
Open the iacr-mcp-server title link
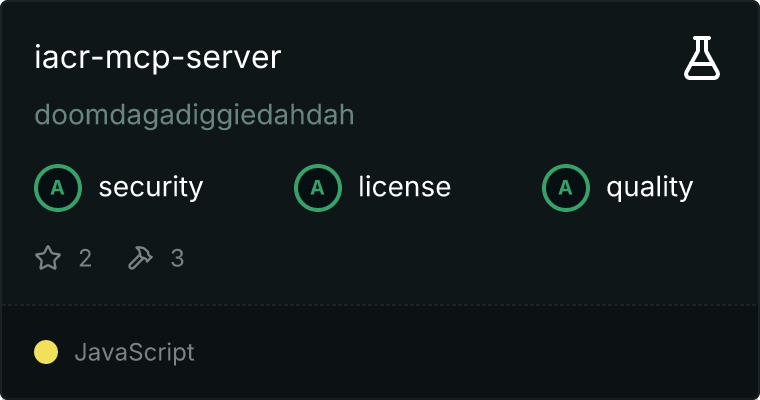(x=158, y=57)
